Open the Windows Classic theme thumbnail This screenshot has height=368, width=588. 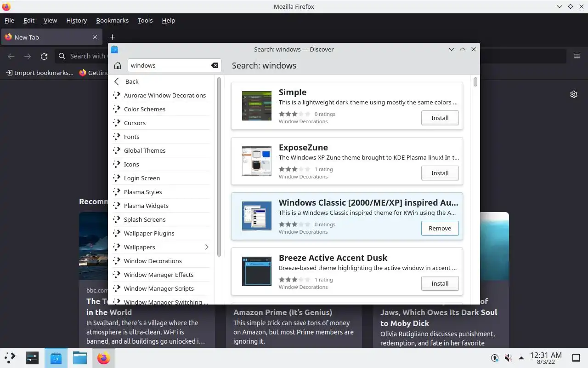(257, 216)
